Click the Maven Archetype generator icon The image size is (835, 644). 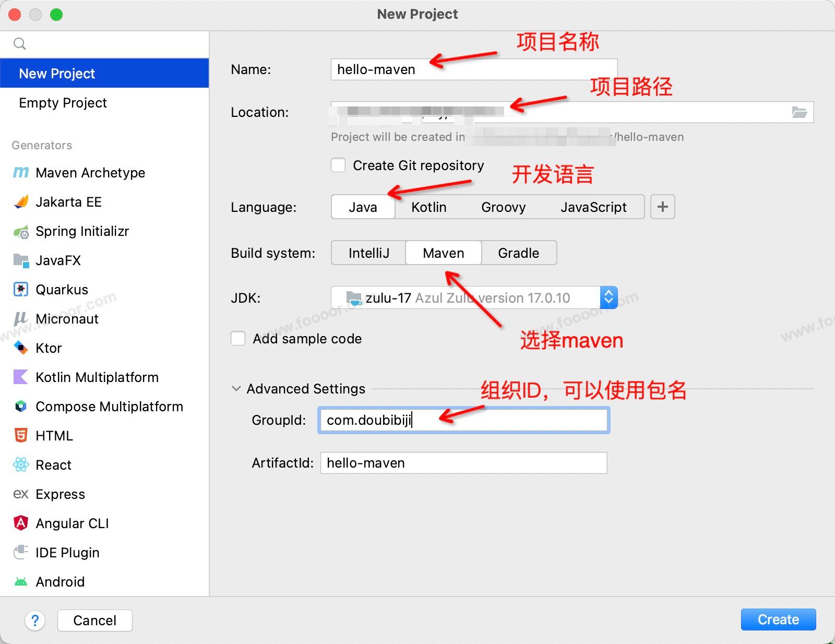click(21, 173)
